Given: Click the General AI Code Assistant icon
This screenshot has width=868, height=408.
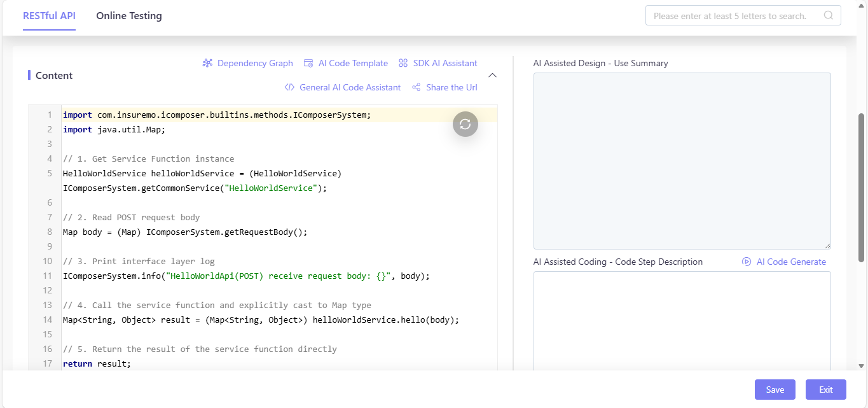Looking at the screenshot, I should [x=289, y=87].
